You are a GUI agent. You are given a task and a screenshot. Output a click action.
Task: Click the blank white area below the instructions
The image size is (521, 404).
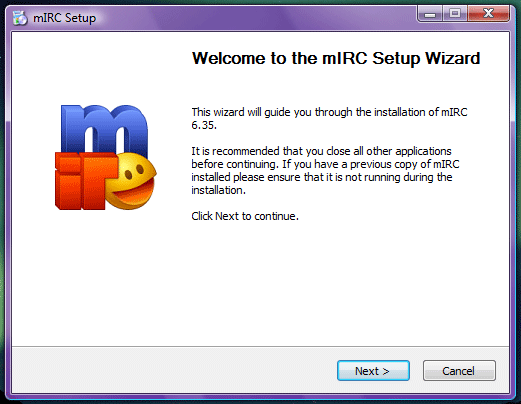tap(260, 287)
